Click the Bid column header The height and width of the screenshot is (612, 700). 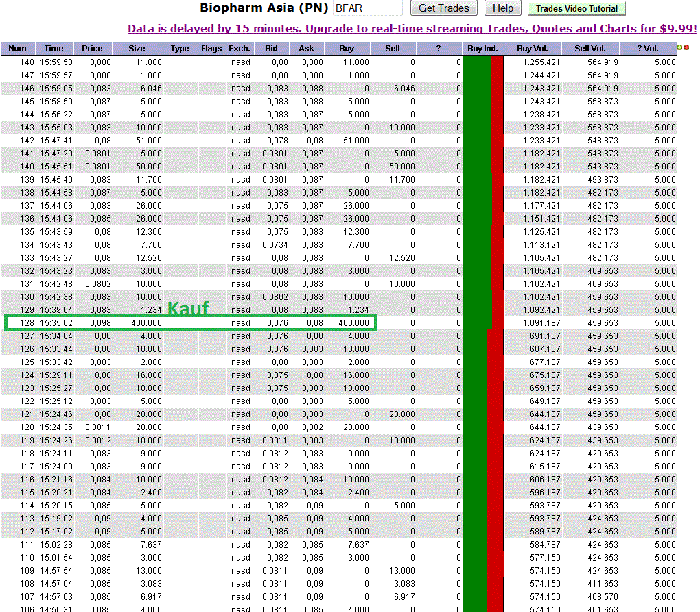[271, 48]
